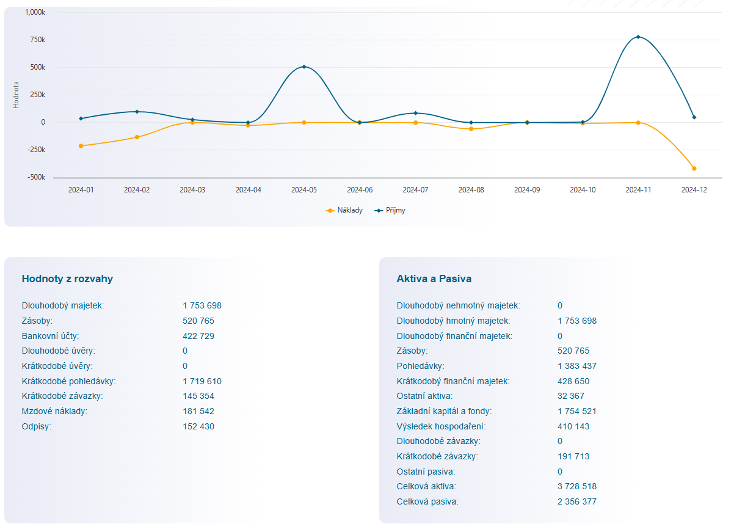Viewport: 756px width, 532px height.
Task: Select the Příjmy peak point at 2024-05
Action: click(x=304, y=67)
